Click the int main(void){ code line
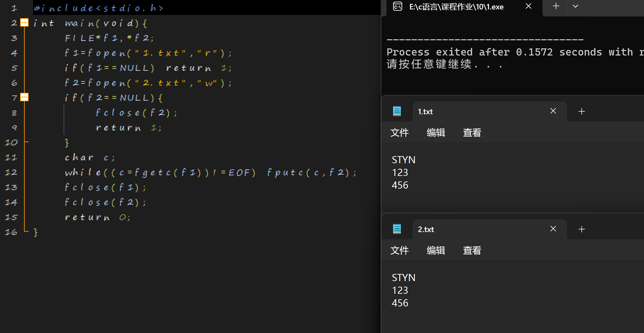 90,23
